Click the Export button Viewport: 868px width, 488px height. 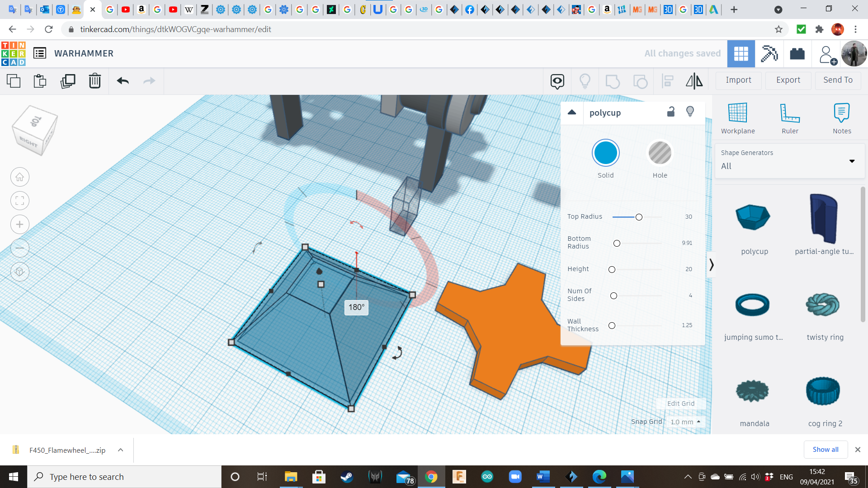(x=788, y=80)
